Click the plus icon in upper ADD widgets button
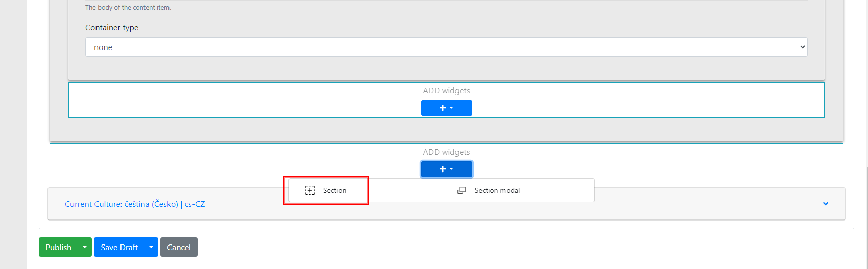 pos(443,108)
